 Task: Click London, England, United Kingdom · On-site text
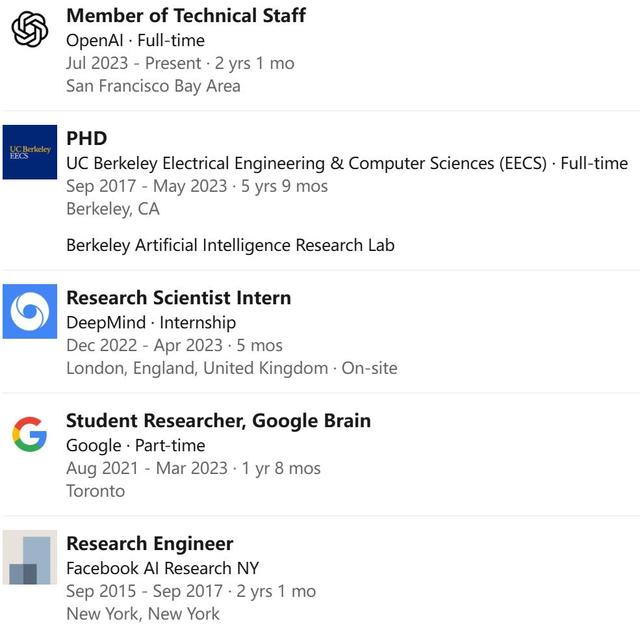pos(231,368)
